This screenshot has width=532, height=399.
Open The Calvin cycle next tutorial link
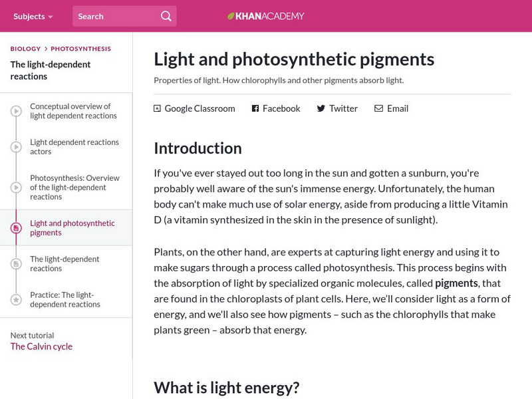coord(41,346)
